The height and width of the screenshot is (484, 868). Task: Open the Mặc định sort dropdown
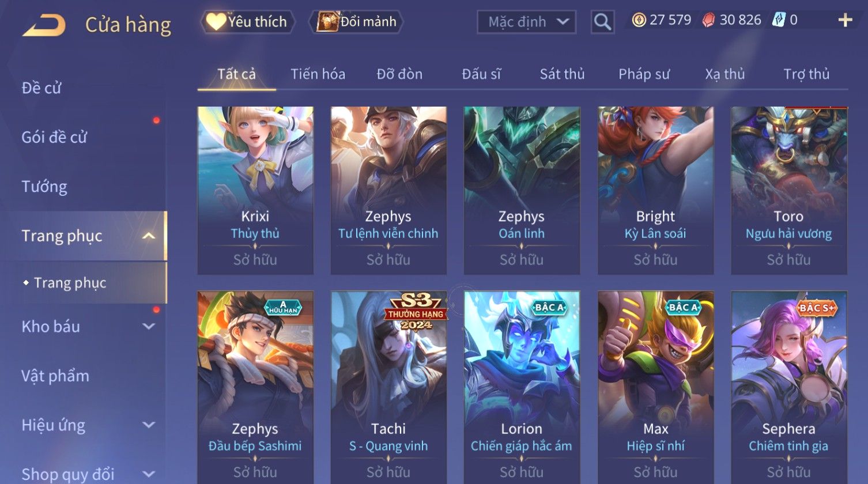(x=526, y=22)
